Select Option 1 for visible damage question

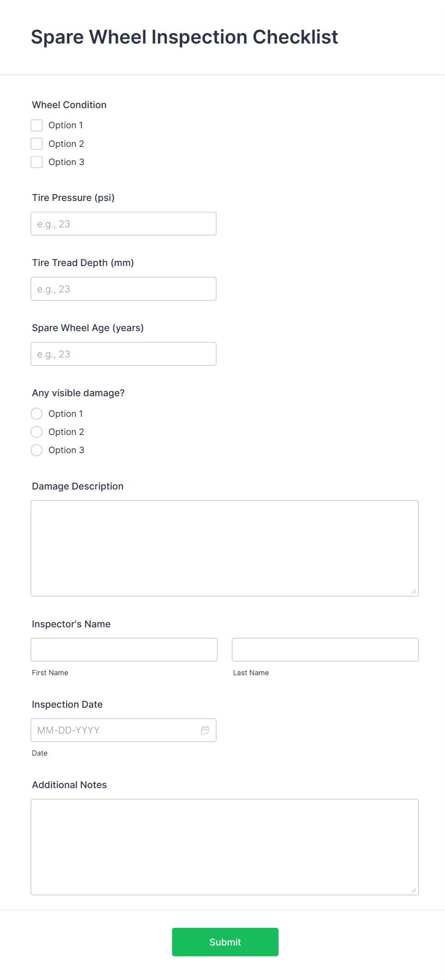[36, 413]
